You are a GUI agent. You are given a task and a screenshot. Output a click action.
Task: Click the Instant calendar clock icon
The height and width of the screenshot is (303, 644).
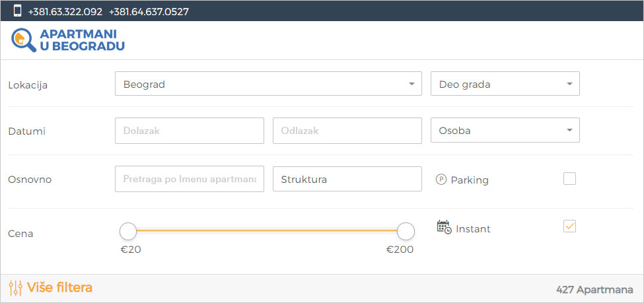[444, 227]
